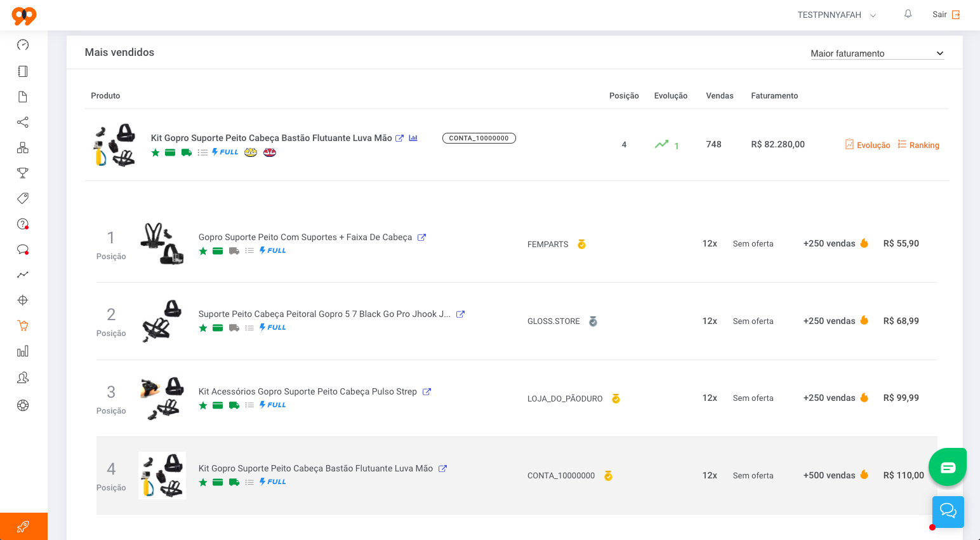
Task: Open external link for Suporte Peito Cabeça Peitoral
Action: (461, 314)
